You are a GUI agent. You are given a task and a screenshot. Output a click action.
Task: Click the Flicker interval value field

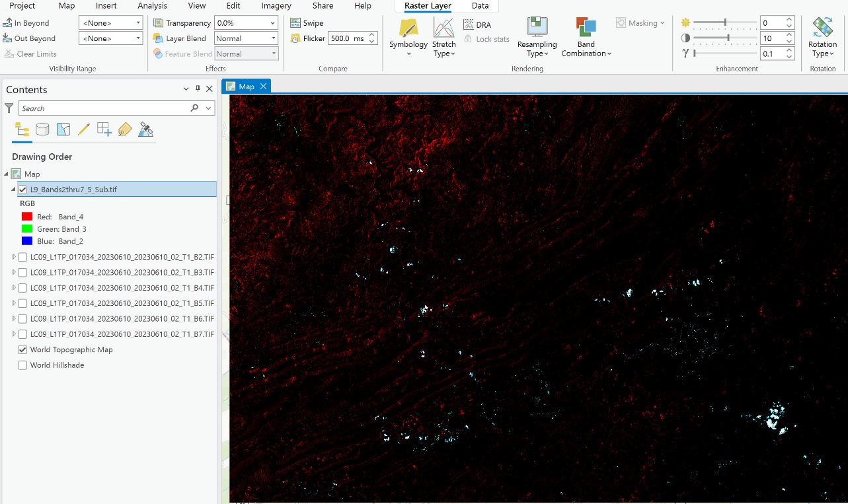click(348, 38)
